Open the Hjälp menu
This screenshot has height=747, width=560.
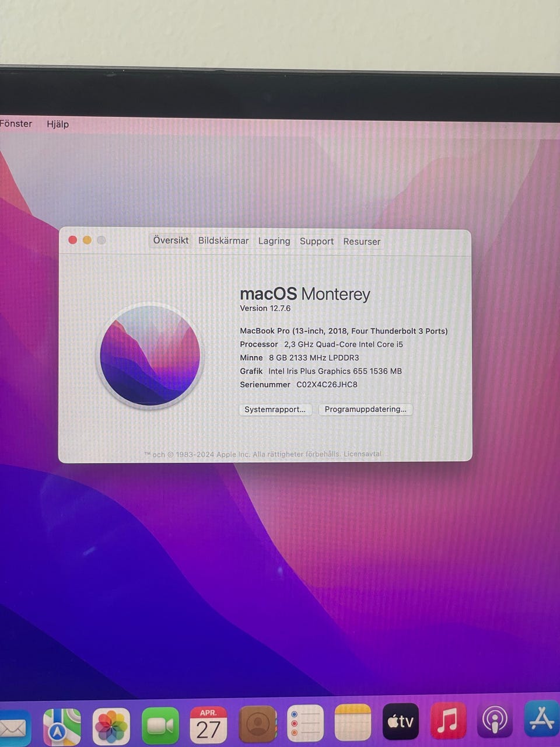coord(58,124)
